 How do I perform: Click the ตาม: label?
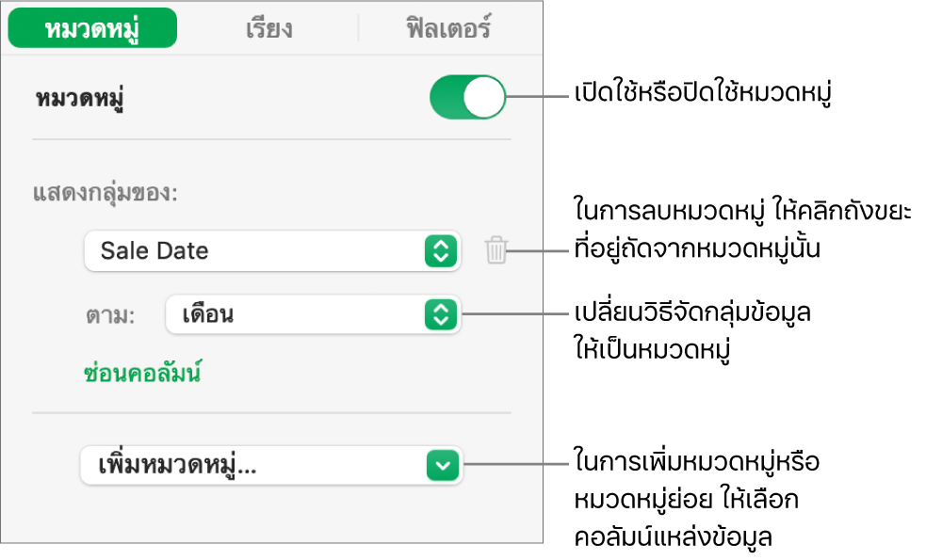coord(110,315)
